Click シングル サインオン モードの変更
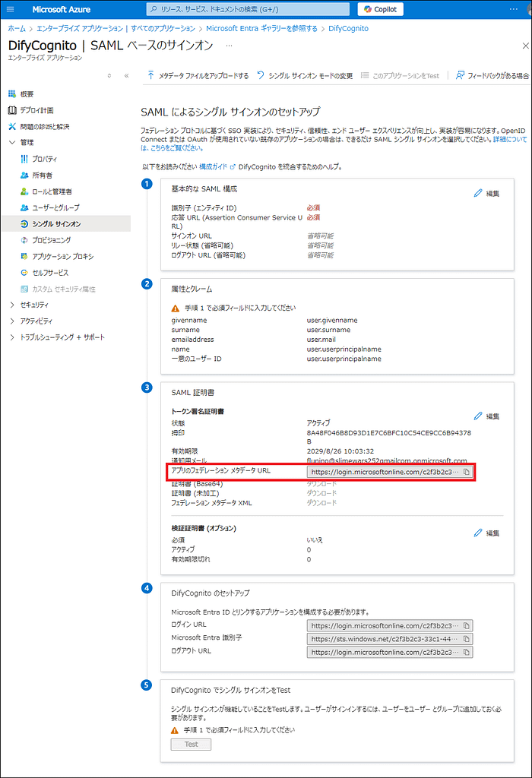Viewport: 532px width, 778px height. tap(305, 76)
